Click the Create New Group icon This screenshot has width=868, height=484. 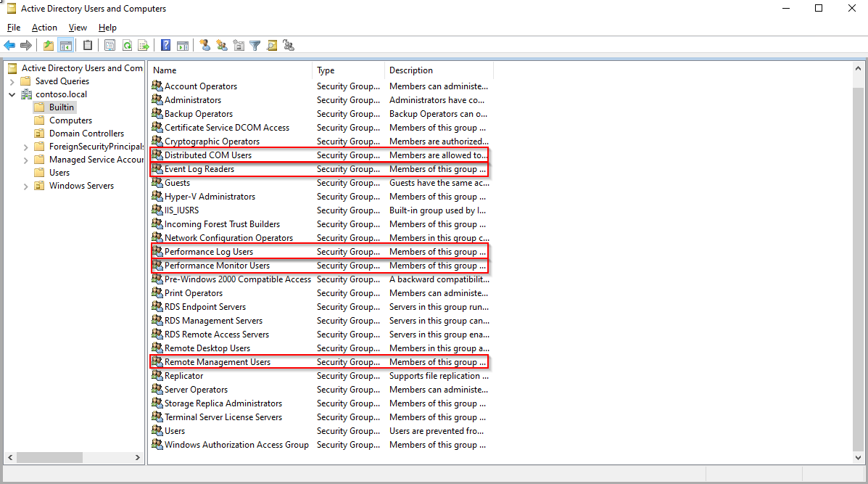[222, 46]
